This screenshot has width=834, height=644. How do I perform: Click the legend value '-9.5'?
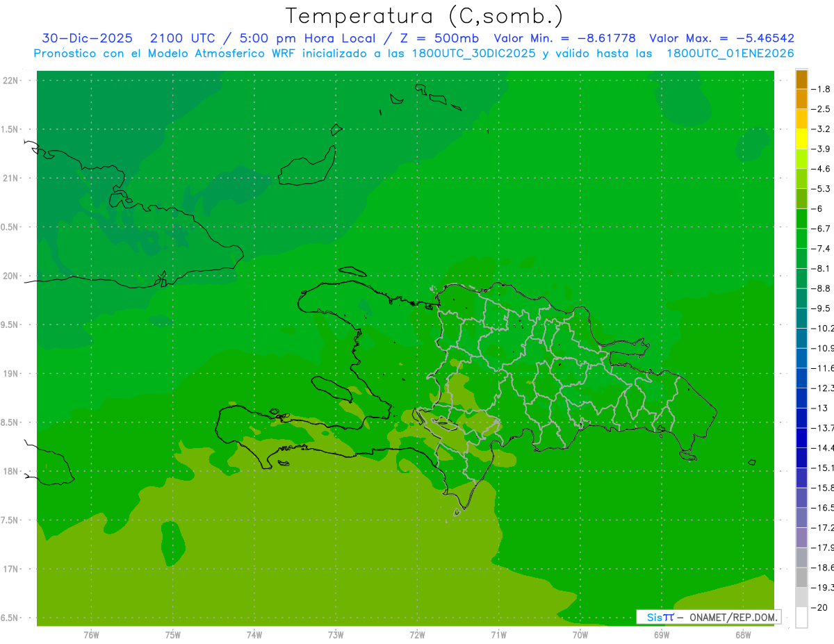pos(821,308)
